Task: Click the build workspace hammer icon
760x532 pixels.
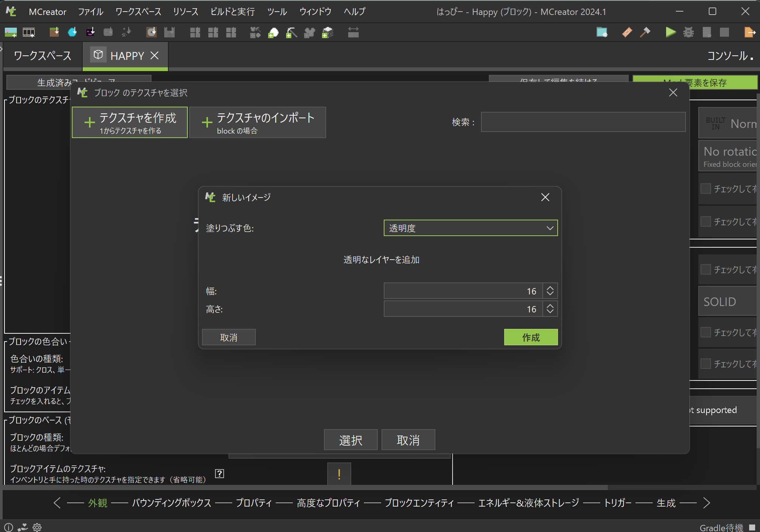Action: (x=645, y=32)
